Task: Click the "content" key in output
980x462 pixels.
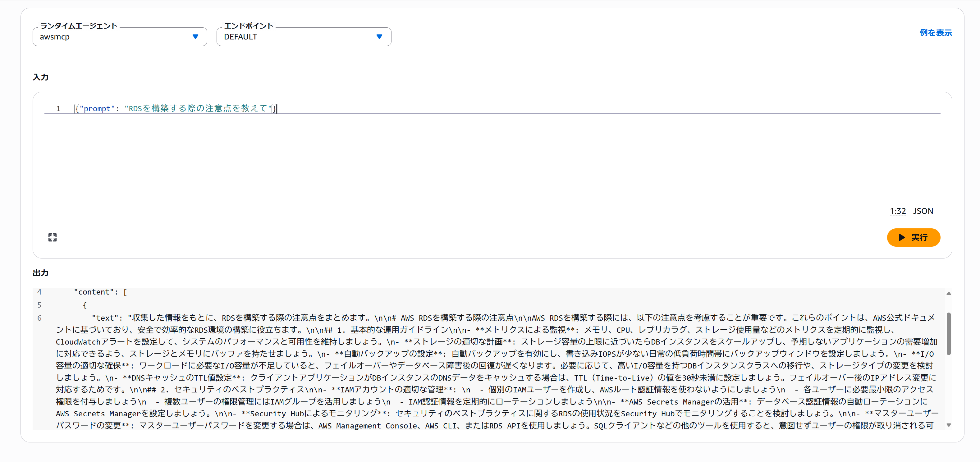Action: pyautogui.click(x=93, y=292)
